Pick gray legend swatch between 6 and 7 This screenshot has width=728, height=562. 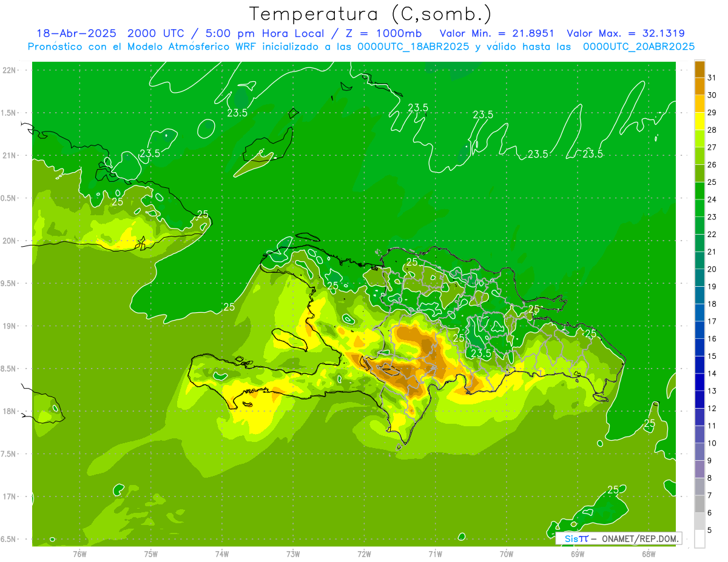(x=699, y=504)
